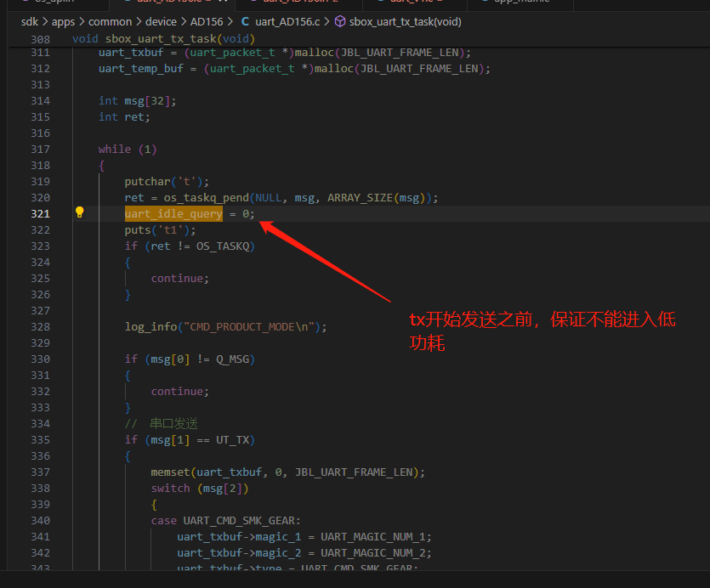Click the lightbulb quick-fix icon on line 321

pyautogui.click(x=80, y=212)
